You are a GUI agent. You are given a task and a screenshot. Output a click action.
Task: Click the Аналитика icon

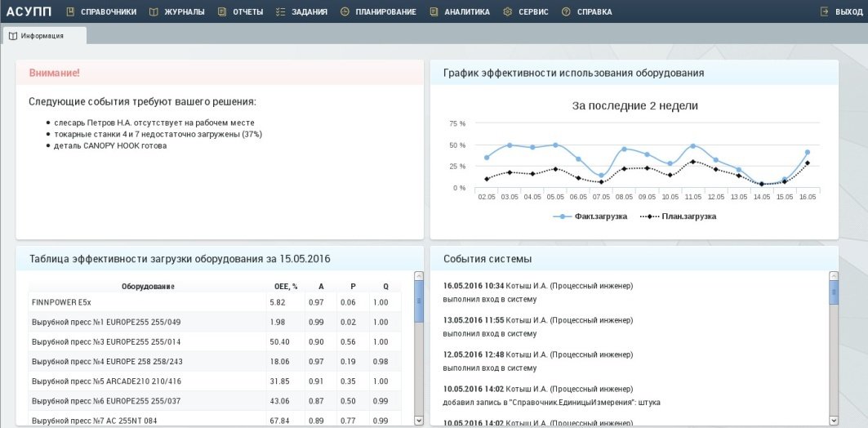pyautogui.click(x=434, y=11)
